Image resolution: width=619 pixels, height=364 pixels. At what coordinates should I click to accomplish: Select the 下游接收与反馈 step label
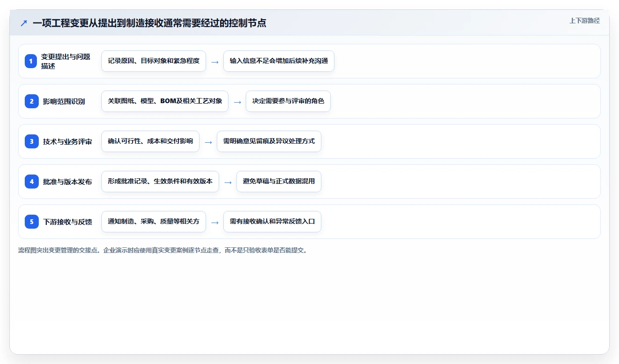pos(67,222)
